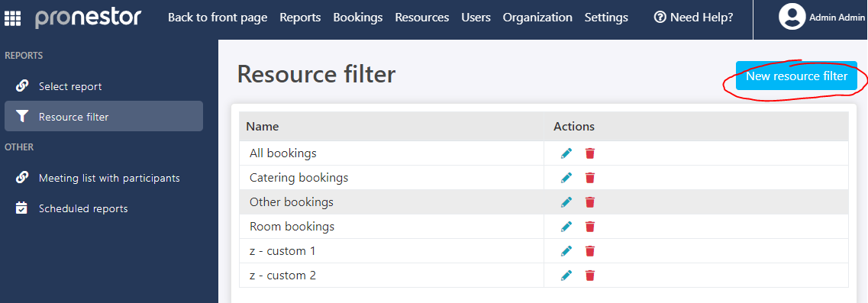Open the Organization menu
Screen dimensions: 868x303
click(x=537, y=18)
